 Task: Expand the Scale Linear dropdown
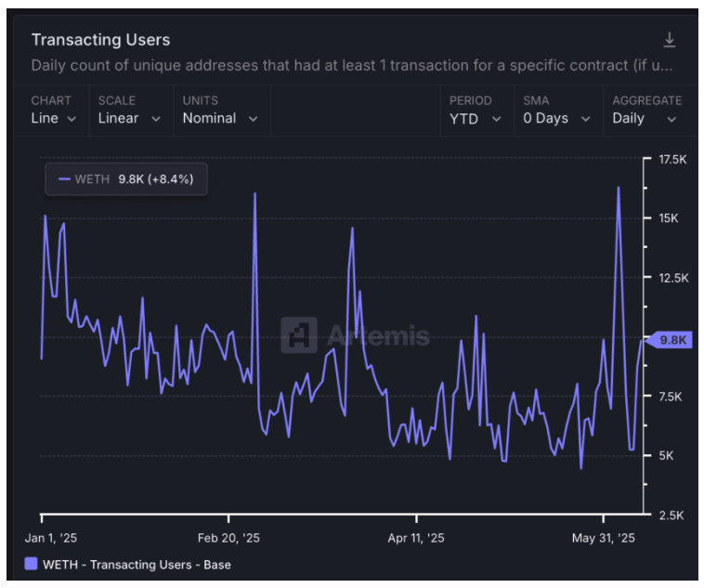(129, 118)
